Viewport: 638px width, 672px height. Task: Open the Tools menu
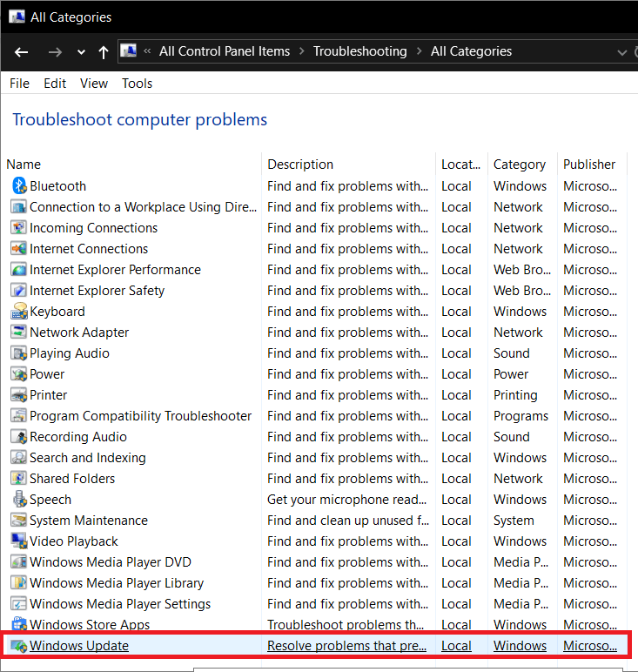pyautogui.click(x=137, y=84)
